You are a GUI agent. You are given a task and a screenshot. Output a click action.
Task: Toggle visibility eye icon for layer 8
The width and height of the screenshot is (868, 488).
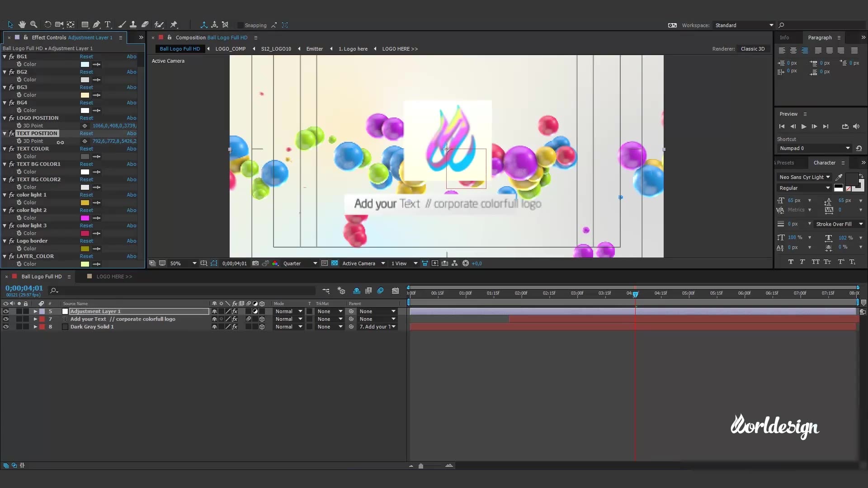pyautogui.click(x=5, y=327)
